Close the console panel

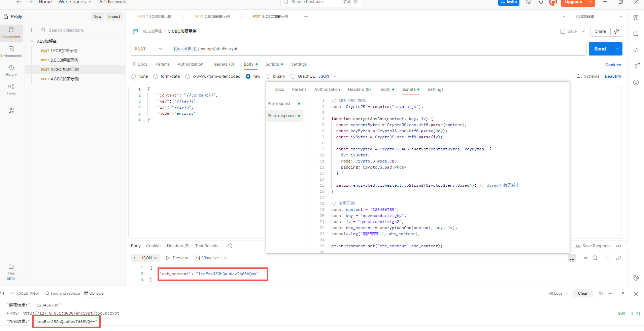pos(636,294)
